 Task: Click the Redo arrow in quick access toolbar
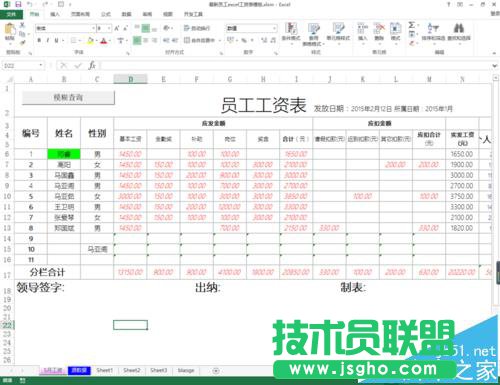[x=45, y=4]
